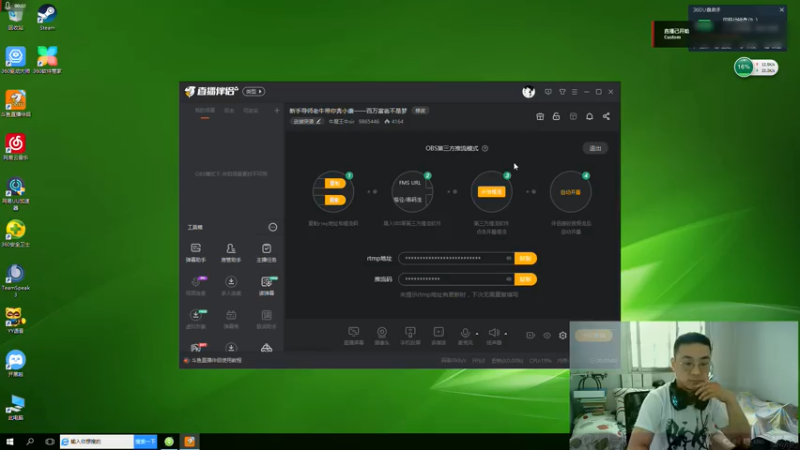Open the mode switch pill beside logo
The height and width of the screenshot is (450, 800).
click(x=254, y=91)
